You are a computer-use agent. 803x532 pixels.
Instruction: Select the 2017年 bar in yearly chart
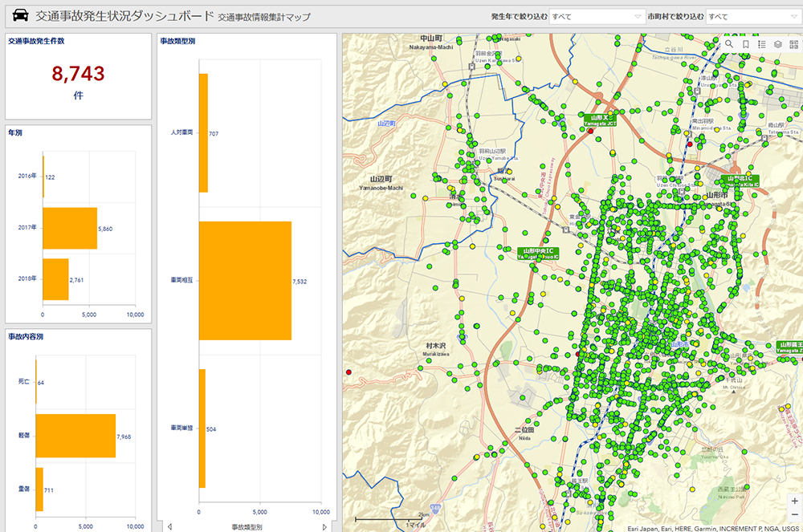(70, 228)
